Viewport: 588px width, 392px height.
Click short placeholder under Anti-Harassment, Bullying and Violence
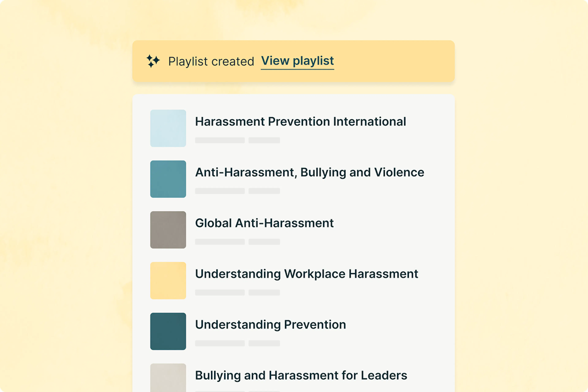[264, 191]
